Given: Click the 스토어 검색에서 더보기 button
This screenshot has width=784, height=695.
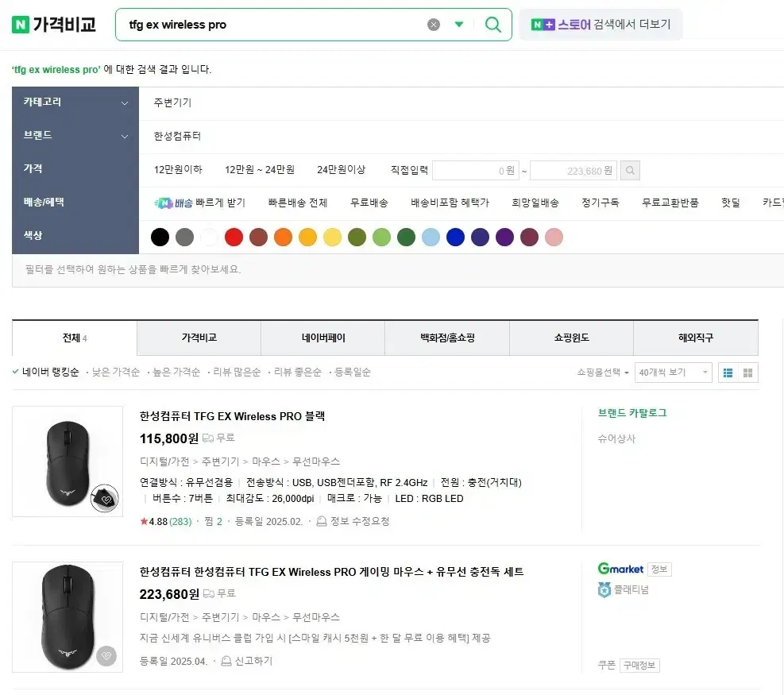Looking at the screenshot, I should tap(601, 25).
